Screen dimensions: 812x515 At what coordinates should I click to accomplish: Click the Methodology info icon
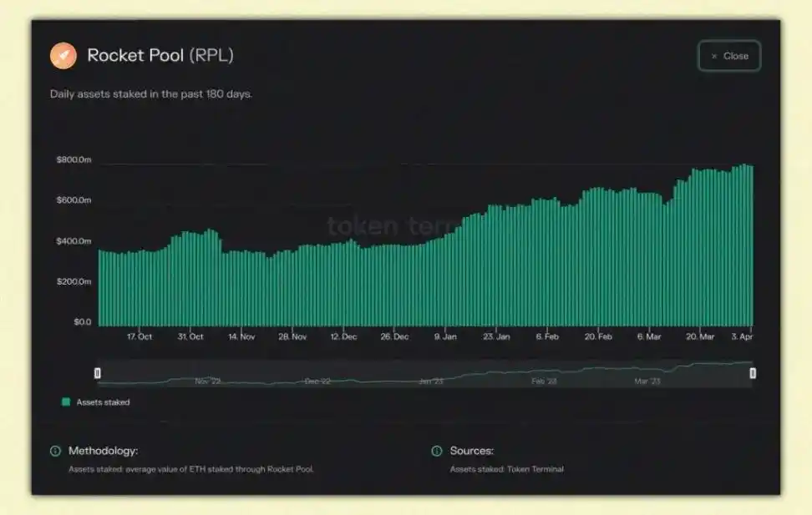click(55, 451)
